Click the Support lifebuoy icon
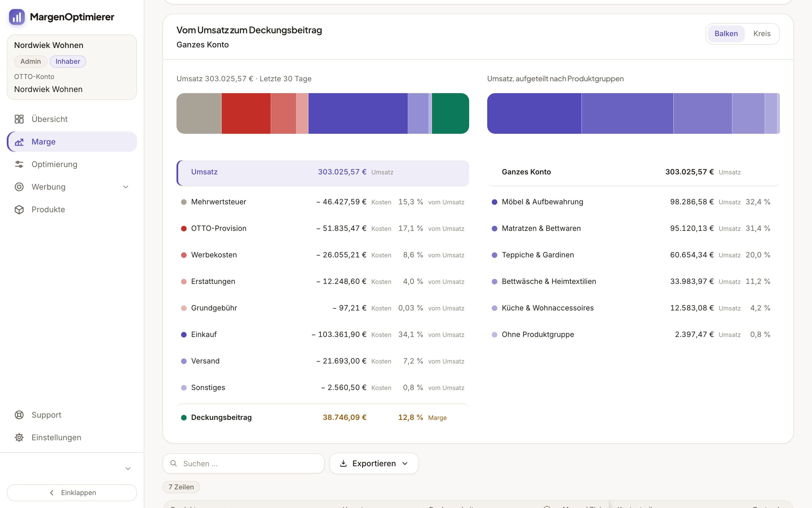 [19, 415]
